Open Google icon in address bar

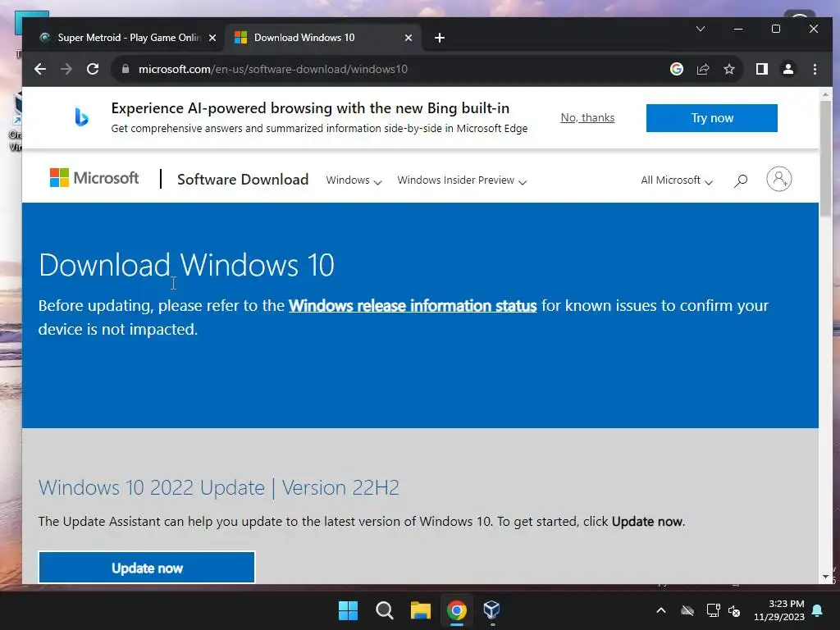point(677,69)
